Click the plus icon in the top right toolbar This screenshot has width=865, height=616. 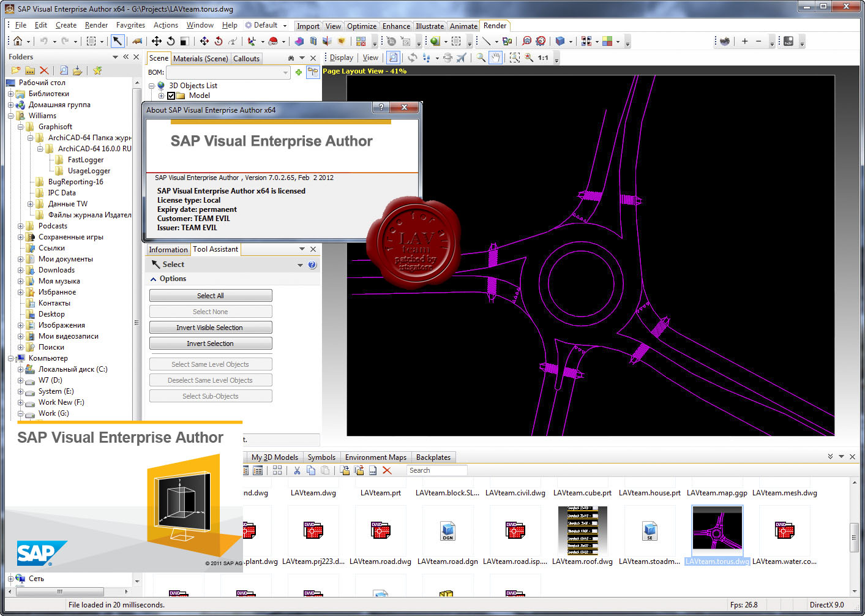tap(744, 41)
